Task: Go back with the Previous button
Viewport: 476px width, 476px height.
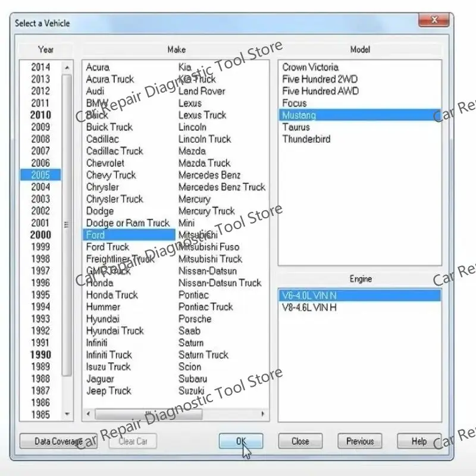Action: [x=360, y=441]
